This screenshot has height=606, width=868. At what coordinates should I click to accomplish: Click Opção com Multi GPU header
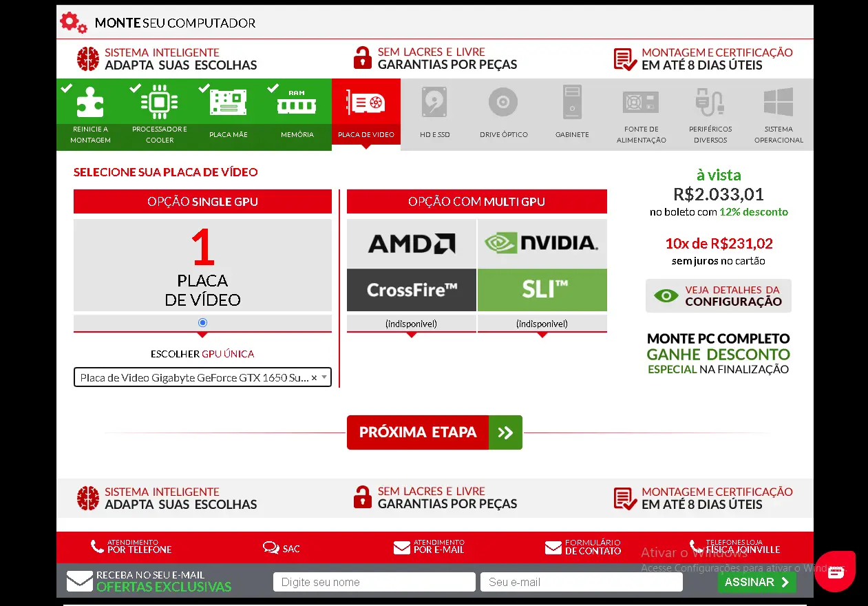[477, 202]
